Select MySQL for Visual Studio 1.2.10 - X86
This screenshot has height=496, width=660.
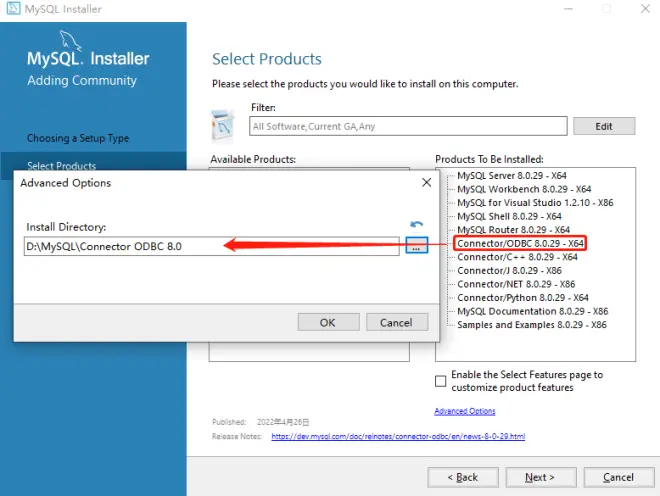535,203
